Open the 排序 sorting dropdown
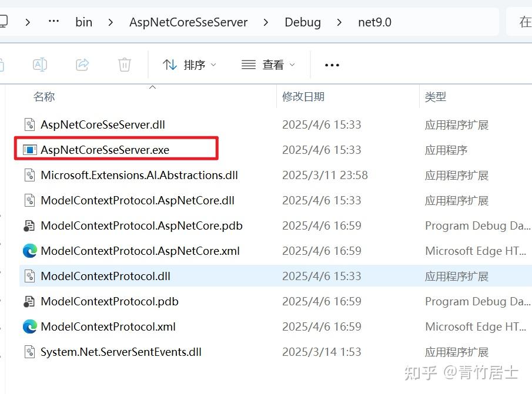The width and height of the screenshot is (532, 394). [x=191, y=65]
